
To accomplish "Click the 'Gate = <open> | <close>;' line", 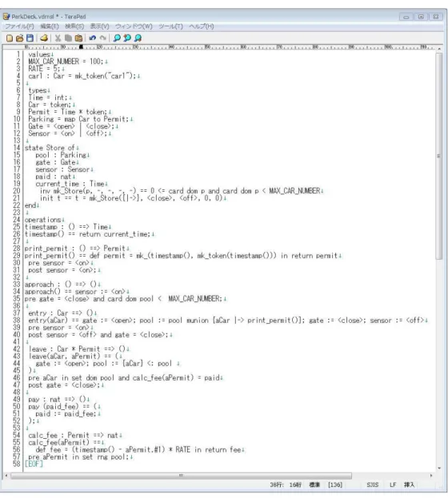I will tap(73, 126).
